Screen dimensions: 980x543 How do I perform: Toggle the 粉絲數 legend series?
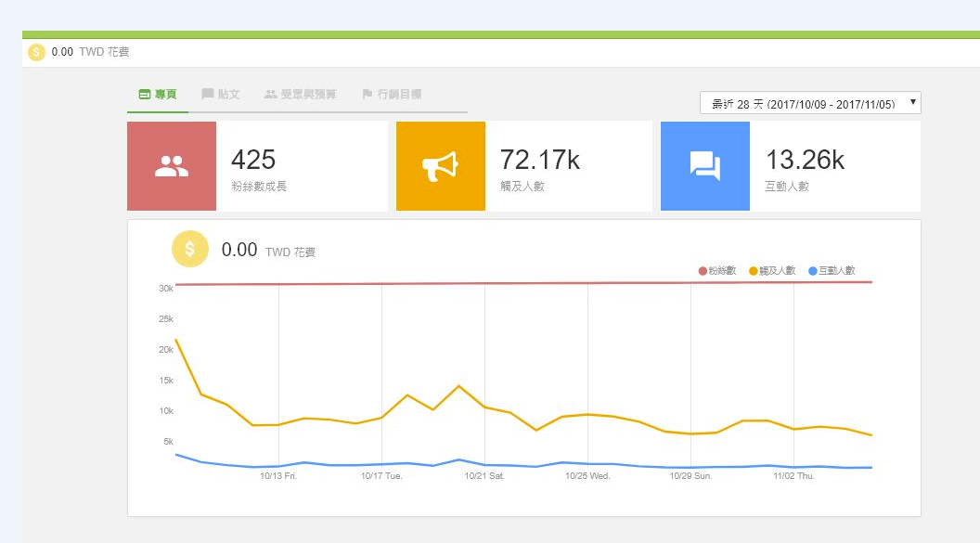(x=717, y=270)
